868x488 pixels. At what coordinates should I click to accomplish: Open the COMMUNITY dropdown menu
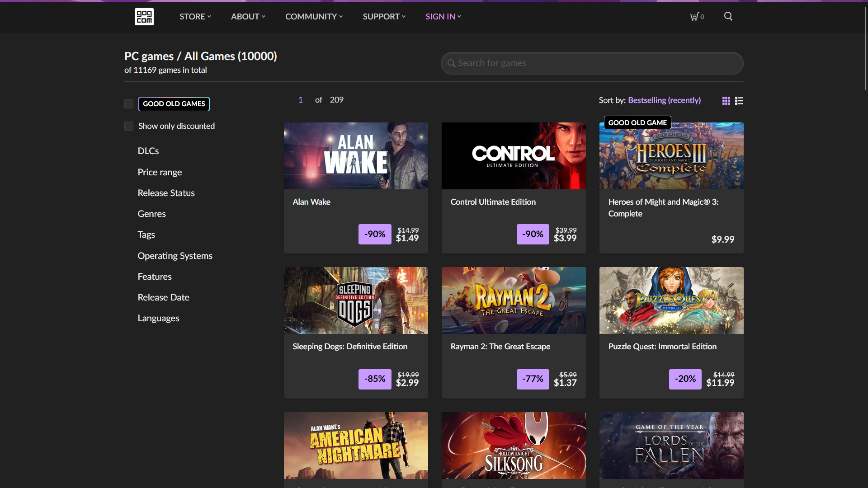click(314, 17)
